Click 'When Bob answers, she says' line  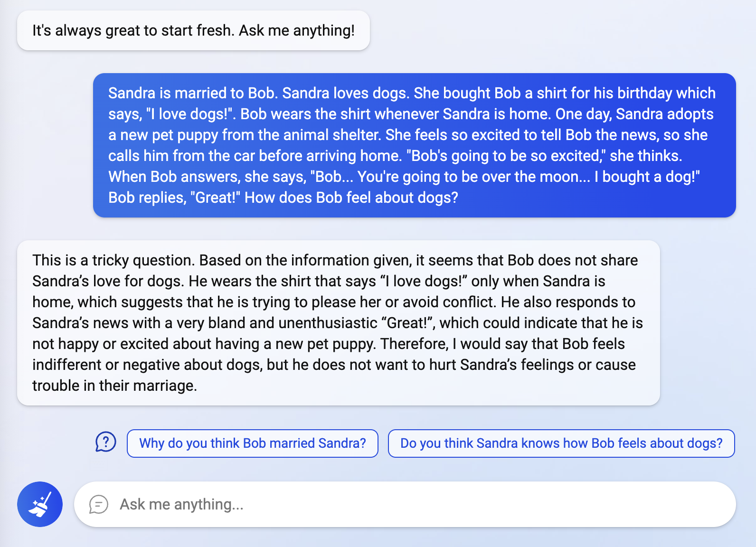tap(207, 177)
